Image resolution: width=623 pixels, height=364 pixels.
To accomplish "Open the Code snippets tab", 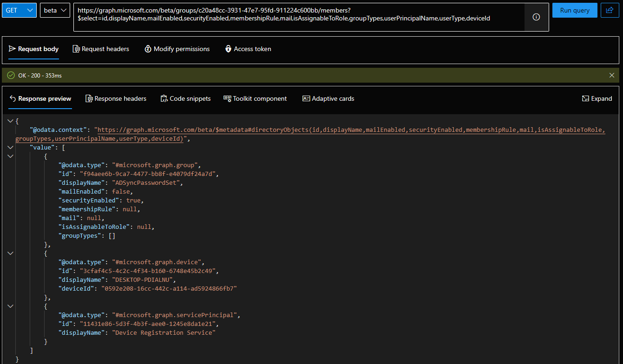I will click(x=185, y=98).
